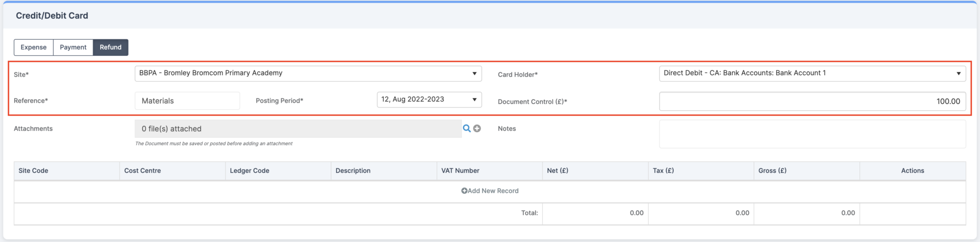The image size is (980, 242).
Task: Click the 0 file(s) attached field
Action: point(298,129)
